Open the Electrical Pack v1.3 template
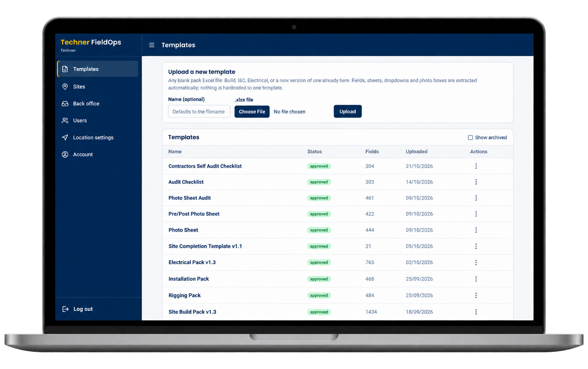This screenshot has width=588, height=369. [192, 262]
